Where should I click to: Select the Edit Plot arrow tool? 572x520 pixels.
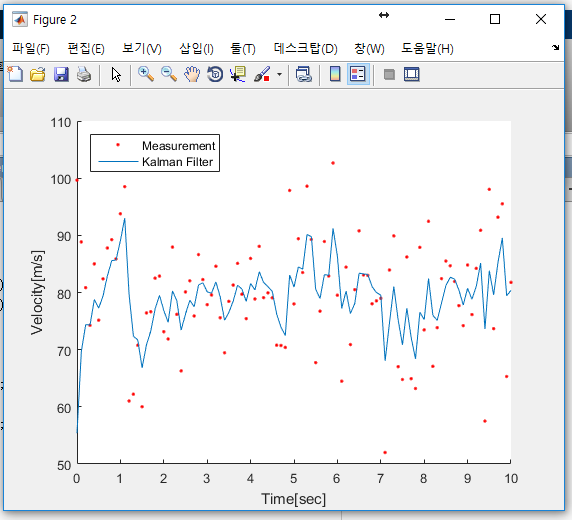(x=116, y=74)
